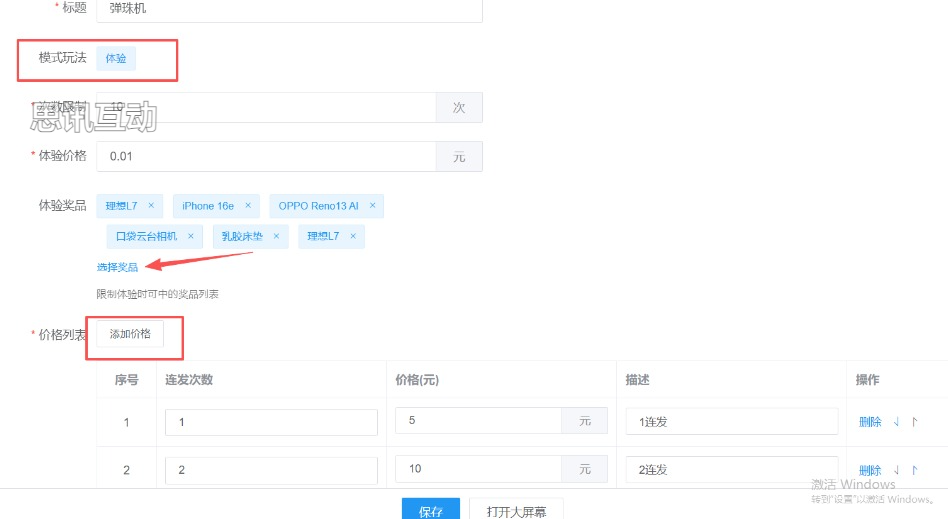Image resolution: width=948 pixels, height=519 pixels.
Task: Remove the 理想L7 tag beside iPhone 16e
Action: (151, 206)
